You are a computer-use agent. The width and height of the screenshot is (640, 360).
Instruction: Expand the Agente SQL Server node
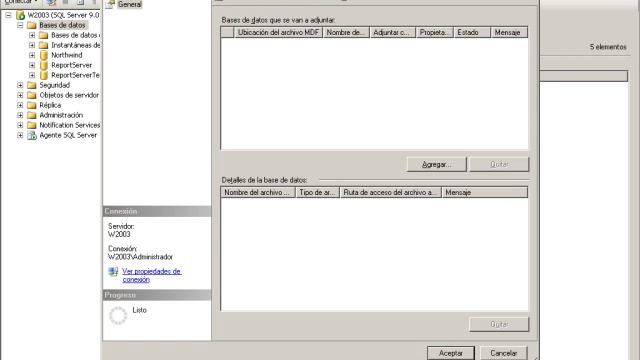(x=20, y=135)
